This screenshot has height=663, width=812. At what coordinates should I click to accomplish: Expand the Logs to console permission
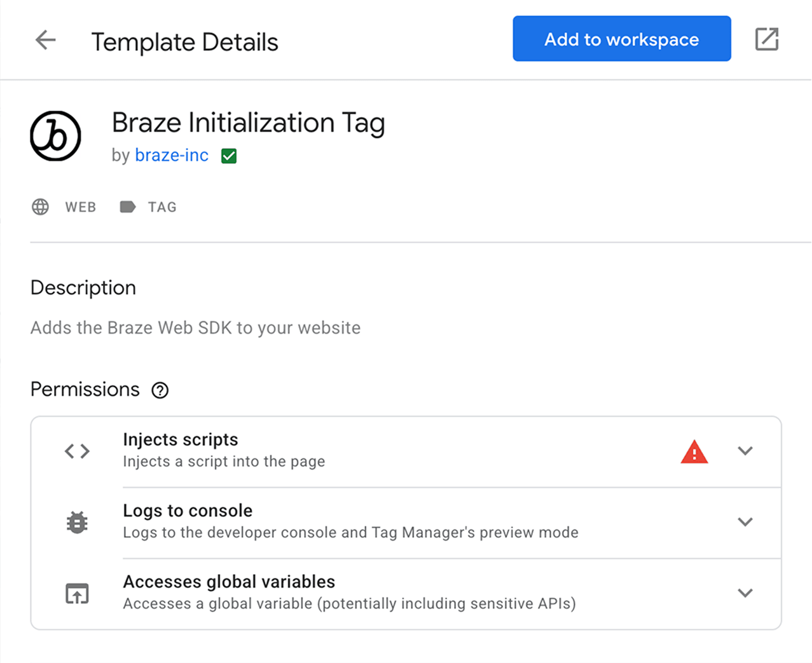[x=745, y=522]
